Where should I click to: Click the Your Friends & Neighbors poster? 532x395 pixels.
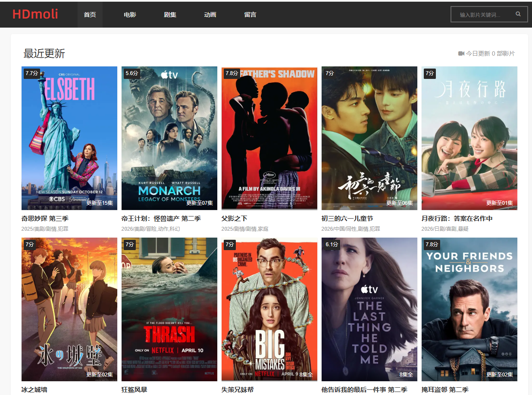(x=469, y=309)
